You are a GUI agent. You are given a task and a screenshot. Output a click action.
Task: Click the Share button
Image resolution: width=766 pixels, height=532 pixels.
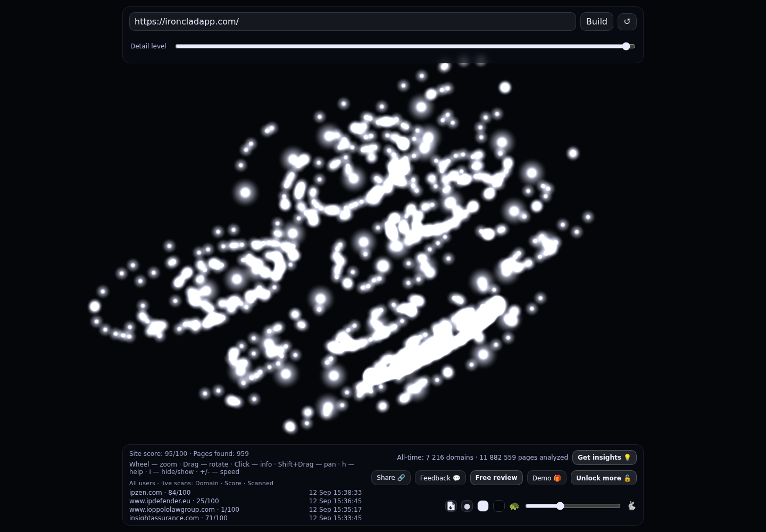pyautogui.click(x=391, y=478)
